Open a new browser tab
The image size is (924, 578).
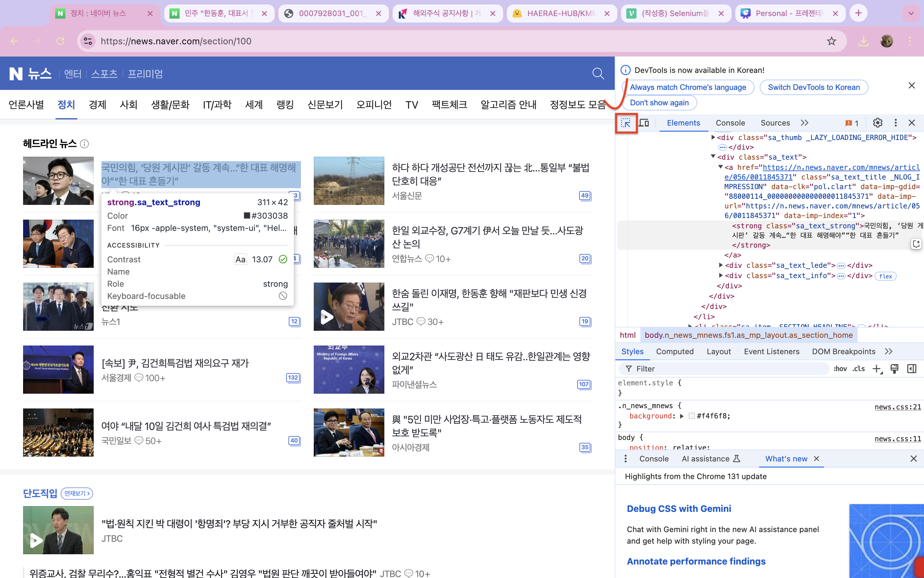(x=858, y=13)
